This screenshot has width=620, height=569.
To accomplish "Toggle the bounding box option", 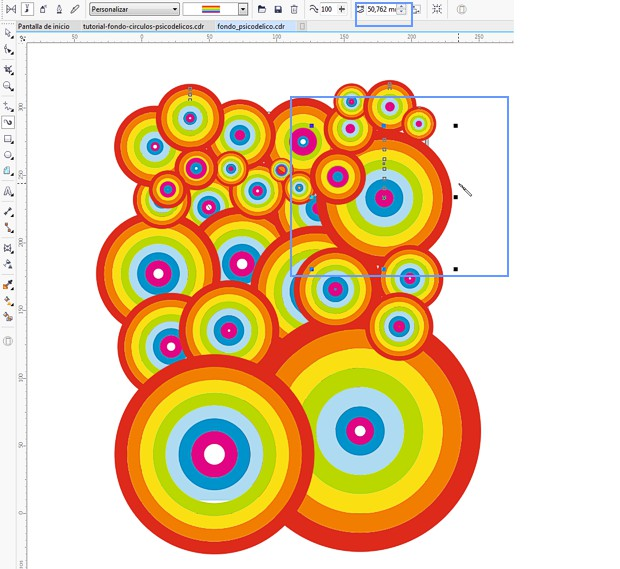I will point(438,9).
